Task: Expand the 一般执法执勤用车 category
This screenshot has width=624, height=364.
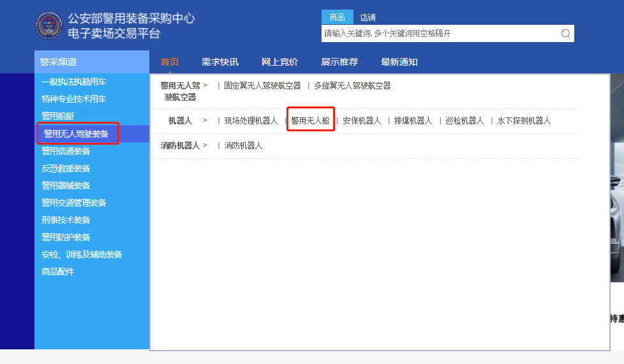Action: click(x=73, y=82)
